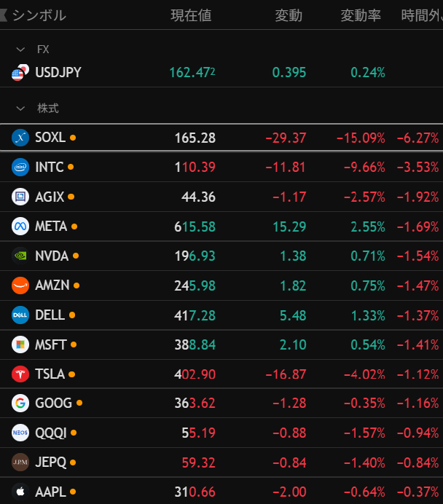This screenshot has height=504, width=443.
Task: Select the JEPQ symbol name
Action: (51, 462)
